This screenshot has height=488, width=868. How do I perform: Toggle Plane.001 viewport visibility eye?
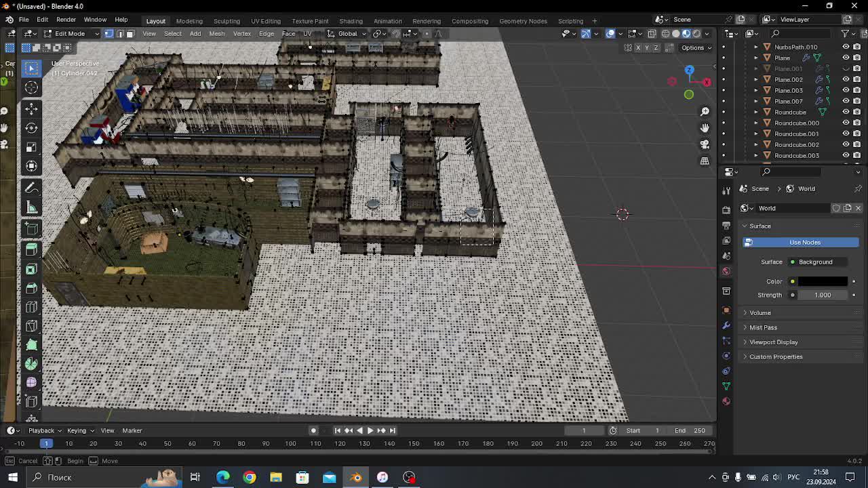pyautogui.click(x=846, y=68)
